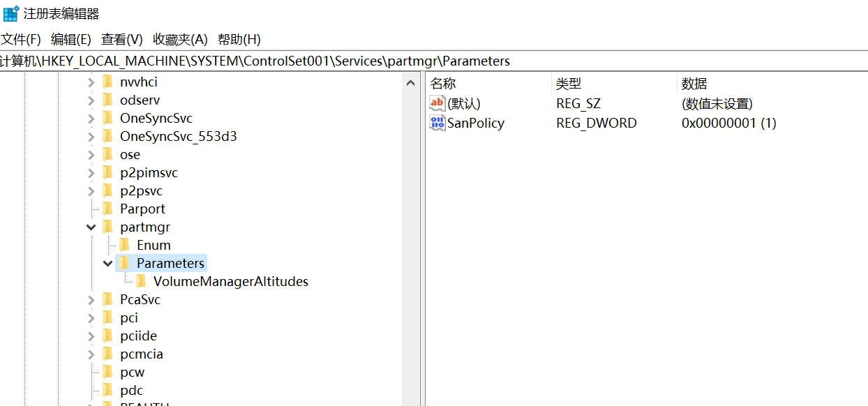This screenshot has height=406, width=868.
Task: Expand the nvvhci key
Action: (x=91, y=82)
